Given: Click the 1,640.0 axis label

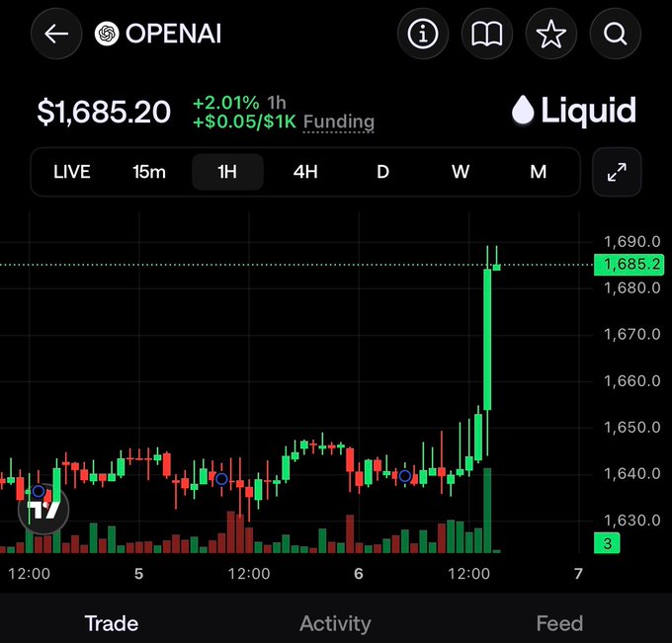Looking at the screenshot, I should (632, 474).
